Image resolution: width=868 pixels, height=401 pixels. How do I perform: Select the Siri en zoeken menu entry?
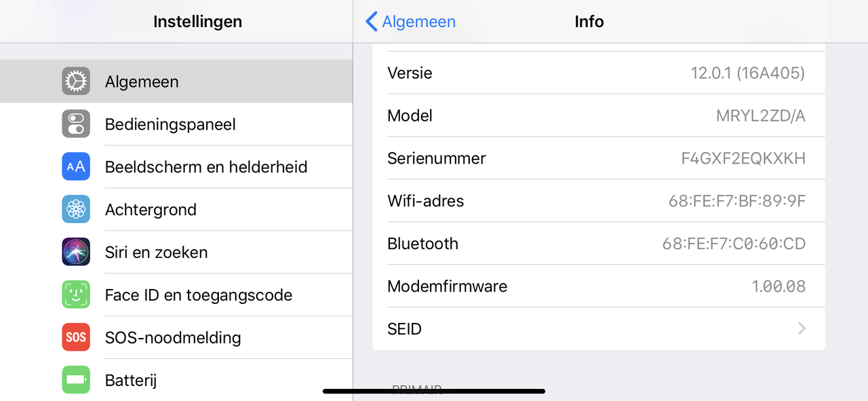click(x=176, y=252)
